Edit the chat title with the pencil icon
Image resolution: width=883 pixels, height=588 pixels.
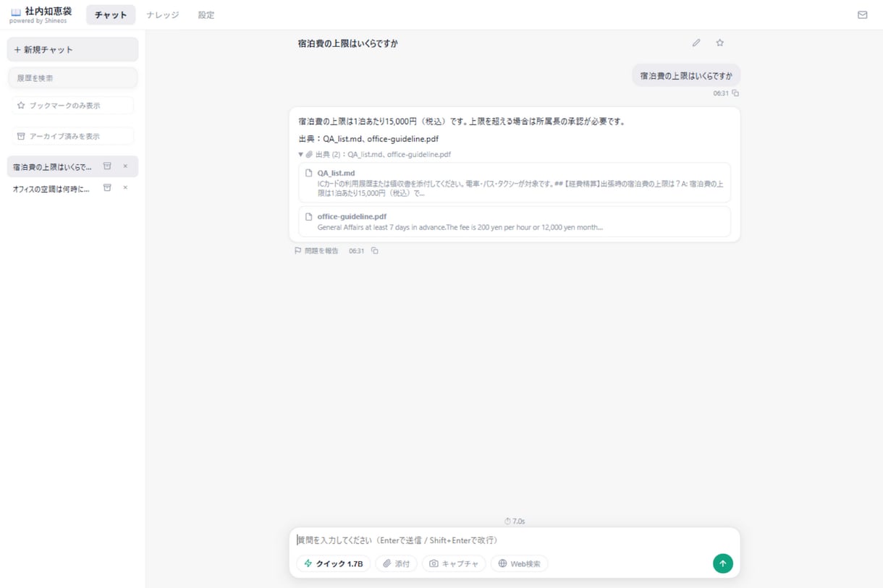696,43
